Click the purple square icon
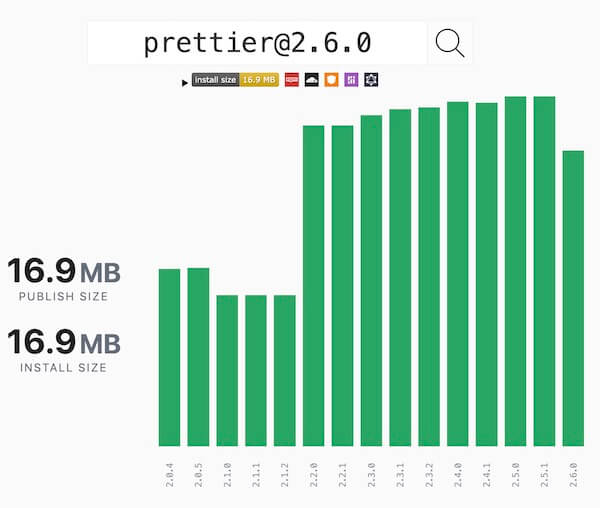 point(351,80)
